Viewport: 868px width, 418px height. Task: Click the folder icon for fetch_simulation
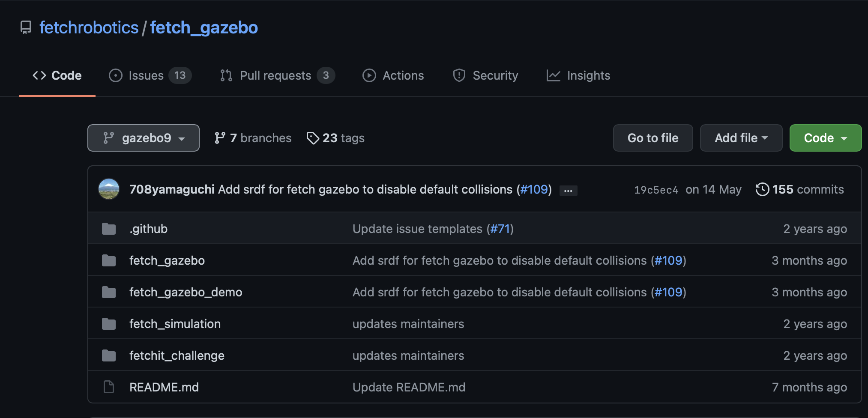click(109, 324)
